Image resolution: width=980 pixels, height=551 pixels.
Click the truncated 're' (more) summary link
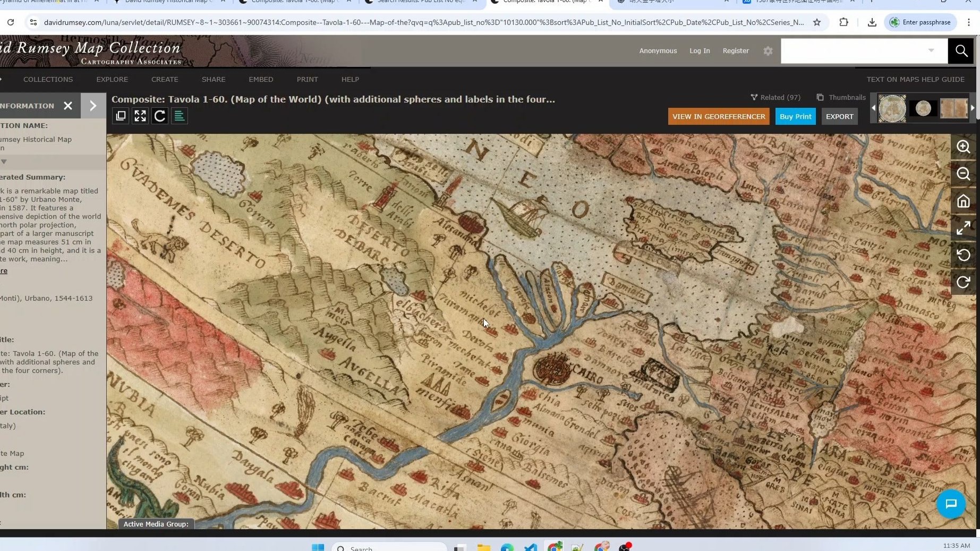(4, 271)
